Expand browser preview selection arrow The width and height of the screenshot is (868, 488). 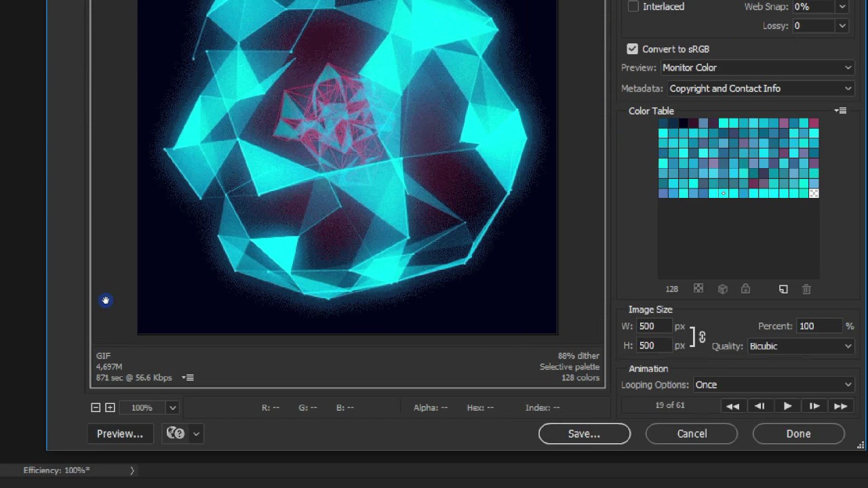pos(196,434)
